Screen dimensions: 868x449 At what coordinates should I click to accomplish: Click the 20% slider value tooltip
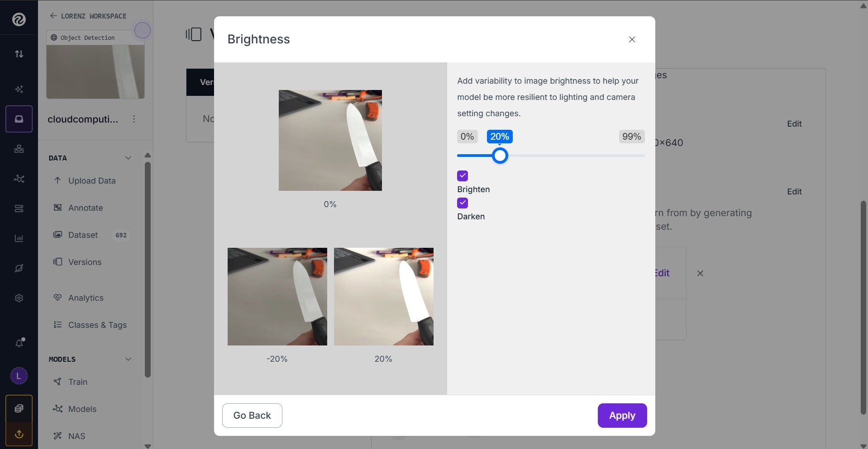[x=500, y=137]
